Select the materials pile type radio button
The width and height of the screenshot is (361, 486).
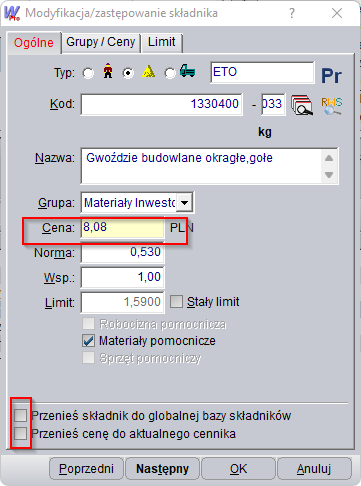[128, 73]
